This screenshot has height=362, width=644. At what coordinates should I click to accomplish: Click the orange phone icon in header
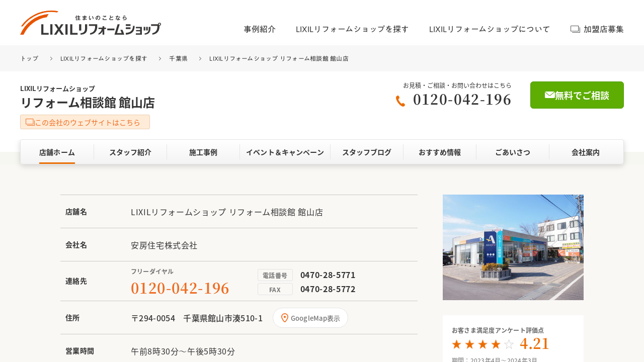click(x=400, y=101)
